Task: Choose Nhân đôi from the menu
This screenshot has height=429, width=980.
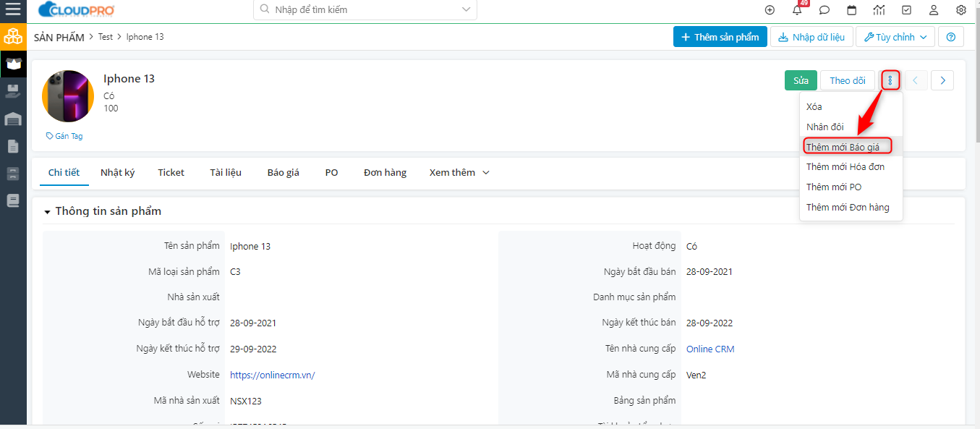Action: click(851, 127)
